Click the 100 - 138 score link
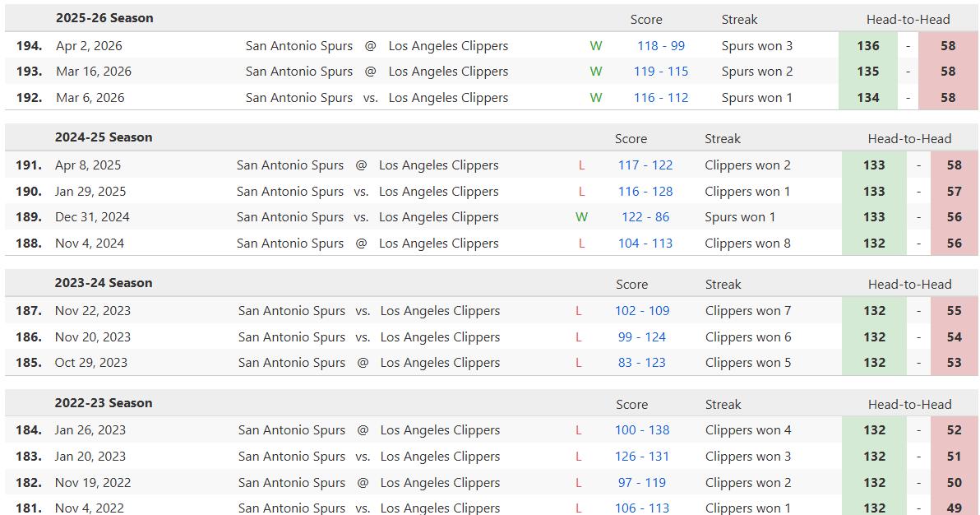The image size is (980, 515). [x=641, y=430]
